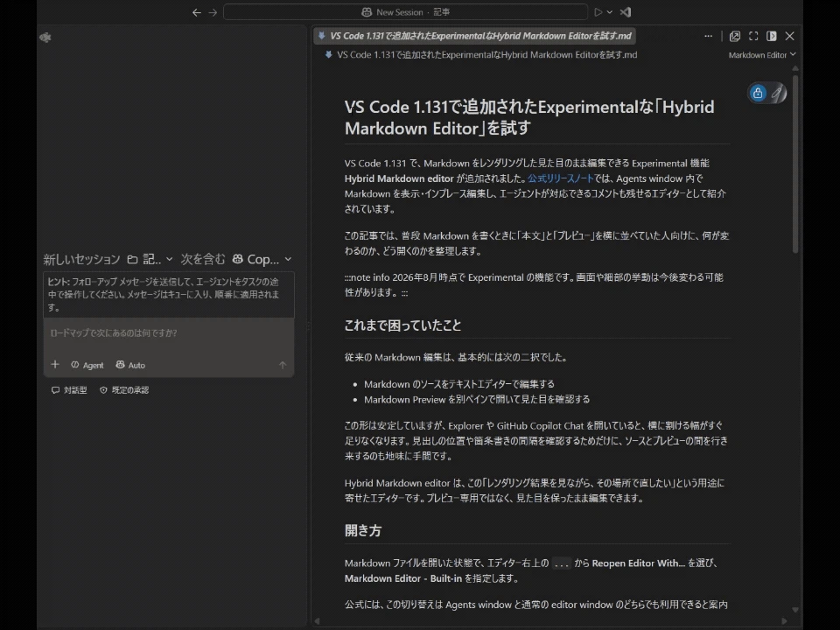
Task: Open the Markdown Editor mode dropdown
Action: [x=762, y=54]
